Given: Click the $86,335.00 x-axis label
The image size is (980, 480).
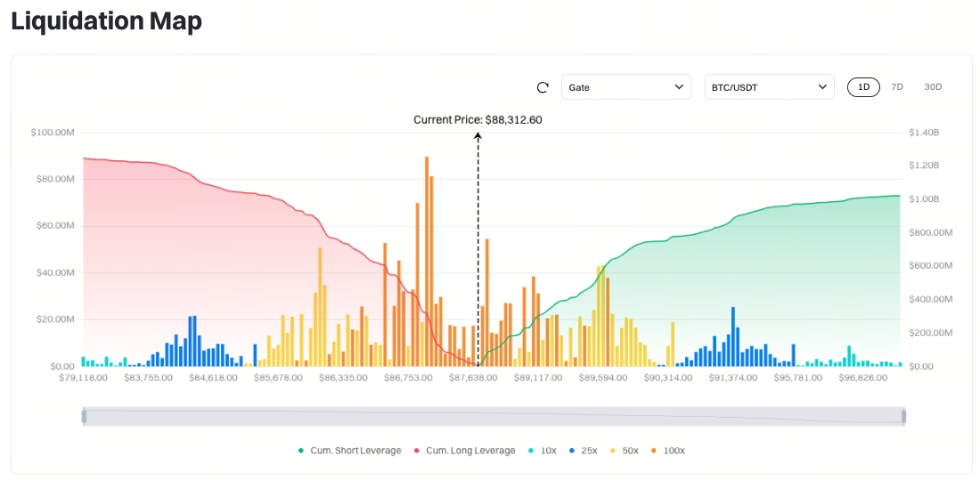Looking at the screenshot, I should click(342, 378).
